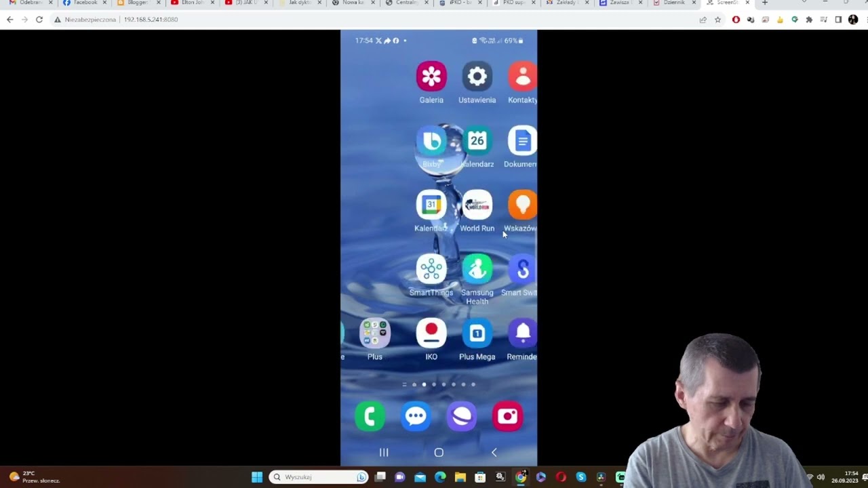Open the Plus app folder

point(375,333)
